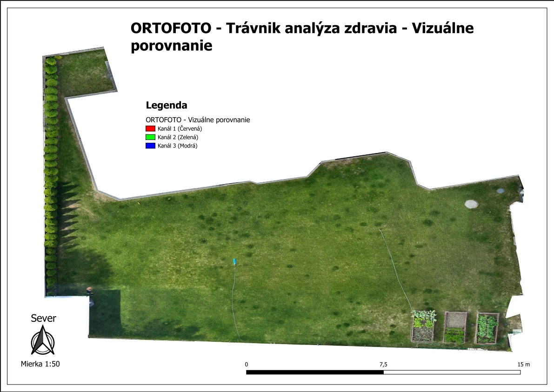Click the white segment of the scale bar
The image size is (554, 392).
452,372
